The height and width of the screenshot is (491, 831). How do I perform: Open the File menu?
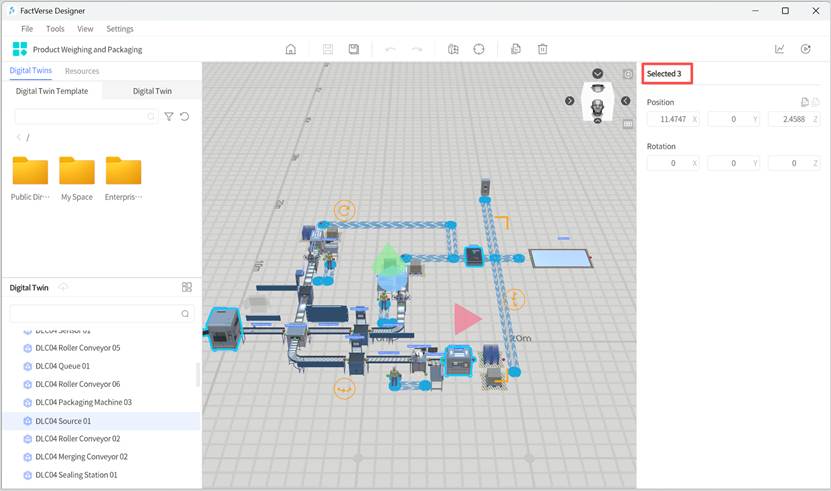(27, 29)
